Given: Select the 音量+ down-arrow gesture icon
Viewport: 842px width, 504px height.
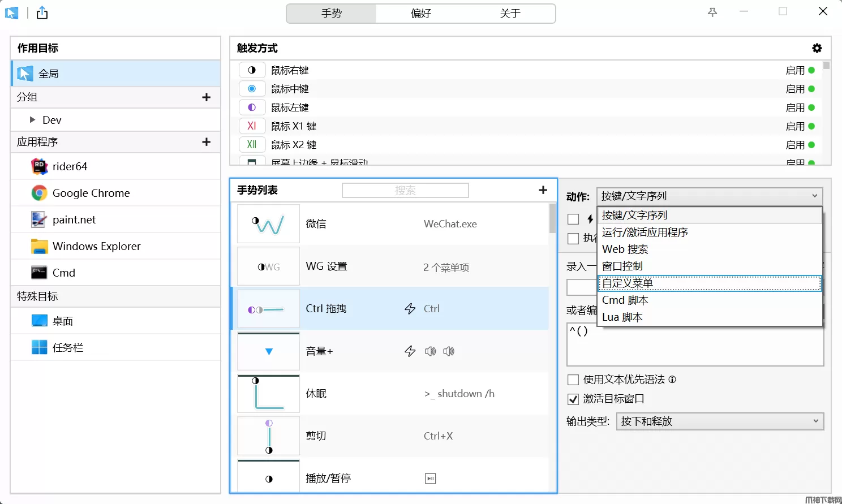Looking at the screenshot, I should coord(268,351).
